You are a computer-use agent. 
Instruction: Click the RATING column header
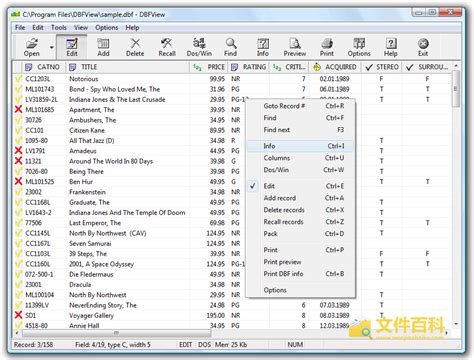point(249,67)
